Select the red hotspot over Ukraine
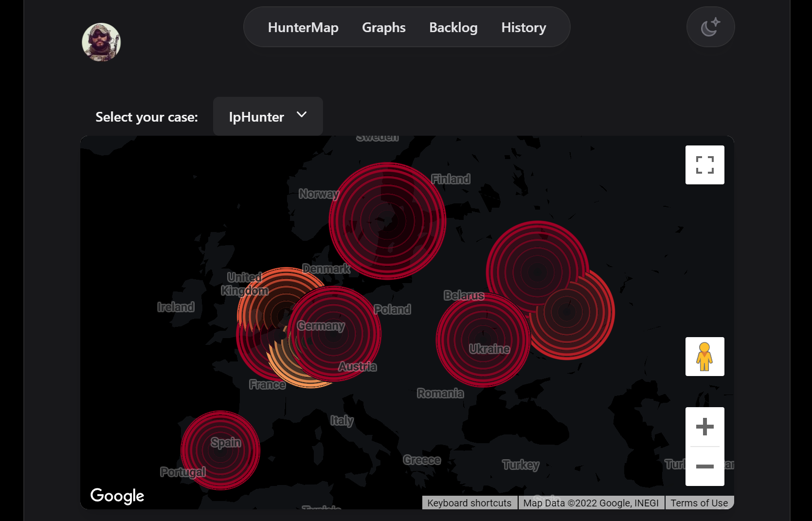 point(483,340)
